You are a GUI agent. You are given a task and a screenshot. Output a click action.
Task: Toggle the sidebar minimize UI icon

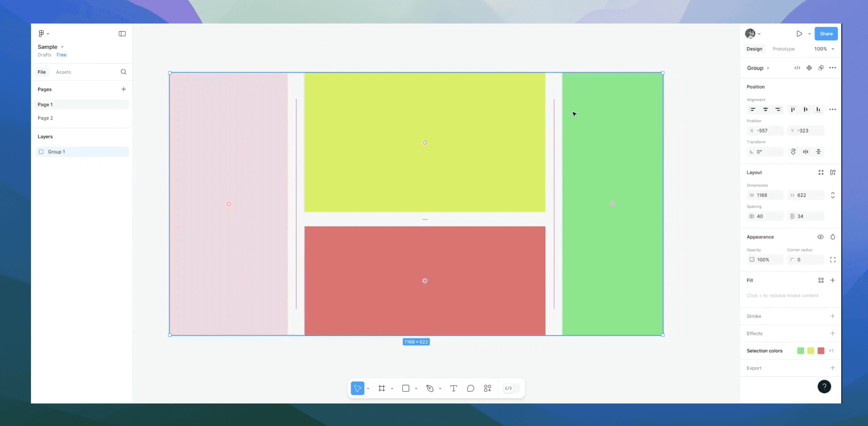(x=122, y=34)
